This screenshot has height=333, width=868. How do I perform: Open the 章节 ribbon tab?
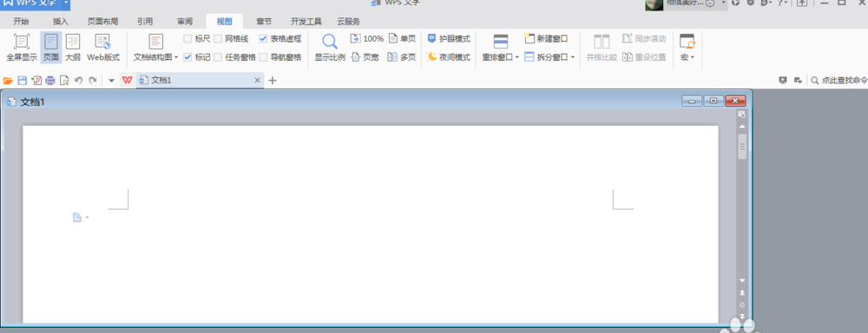(x=264, y=22)
